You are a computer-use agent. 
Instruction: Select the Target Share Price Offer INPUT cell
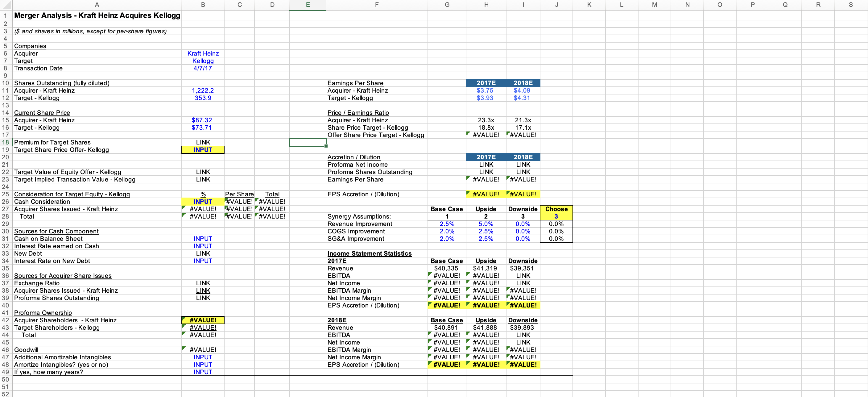[x=203, y=150]
